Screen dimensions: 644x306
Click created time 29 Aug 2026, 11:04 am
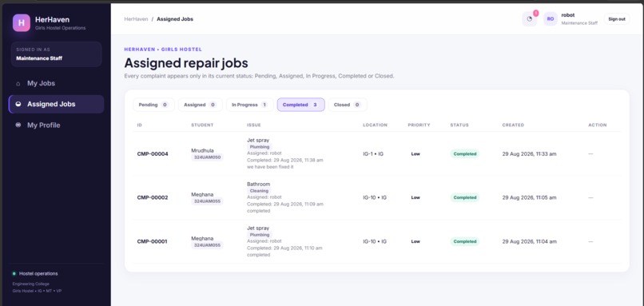pos(529,241)
